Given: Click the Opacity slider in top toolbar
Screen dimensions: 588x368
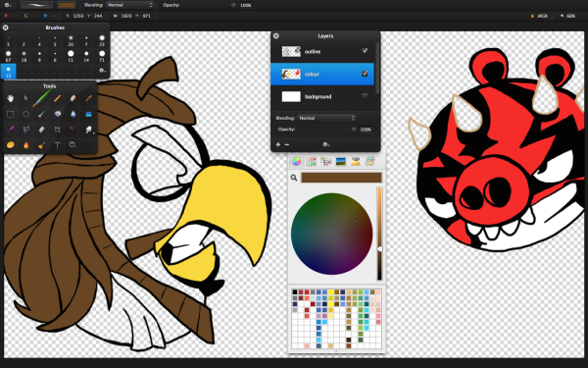Looking at the screenshot, I should 209,5.
